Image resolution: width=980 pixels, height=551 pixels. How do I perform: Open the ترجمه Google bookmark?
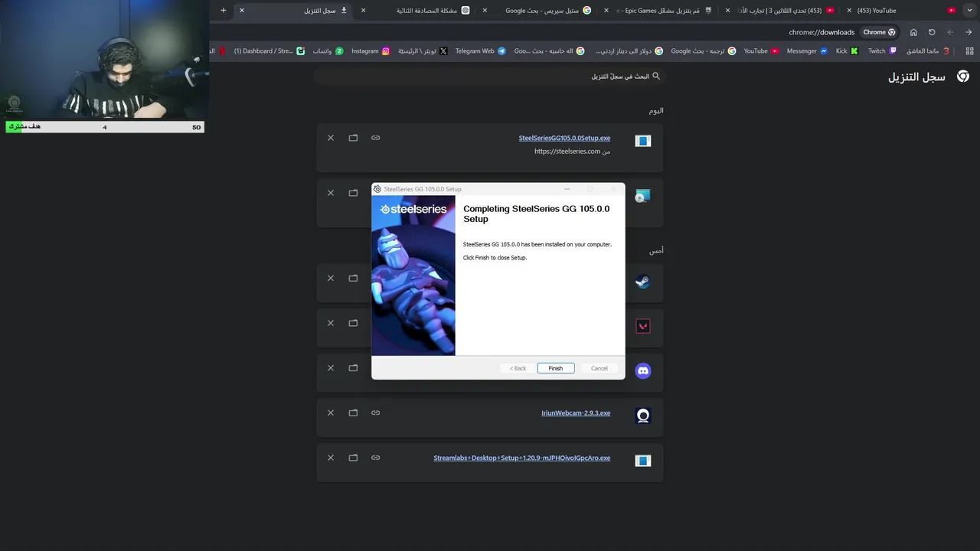pyautogui.click(x=704, y=51)
